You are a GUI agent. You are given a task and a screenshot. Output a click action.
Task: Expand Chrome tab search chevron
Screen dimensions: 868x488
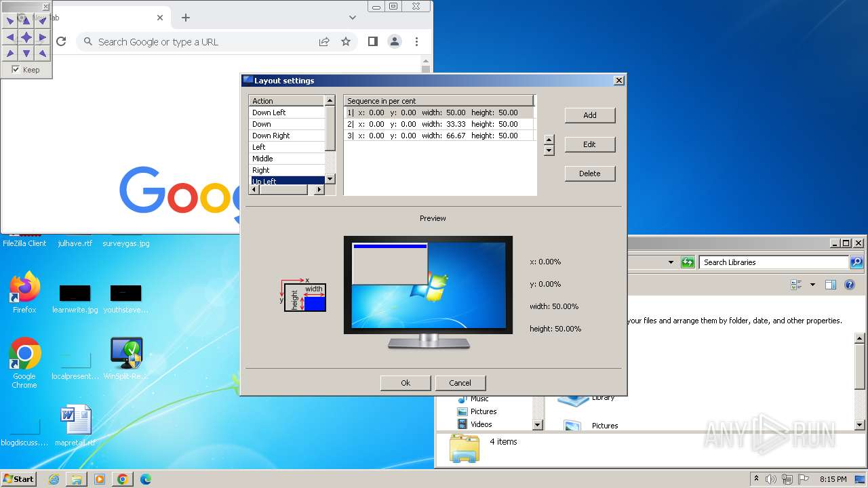353,18
